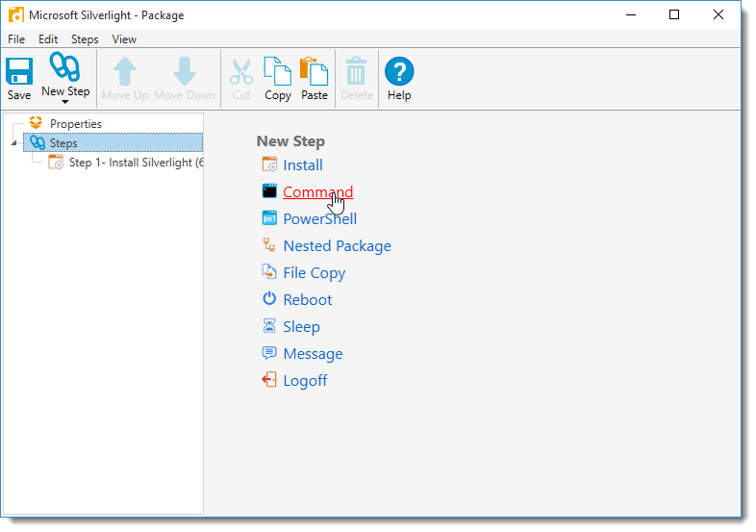
Task: Click the Cut scissors icon
Action: click(x=241, y=71)
